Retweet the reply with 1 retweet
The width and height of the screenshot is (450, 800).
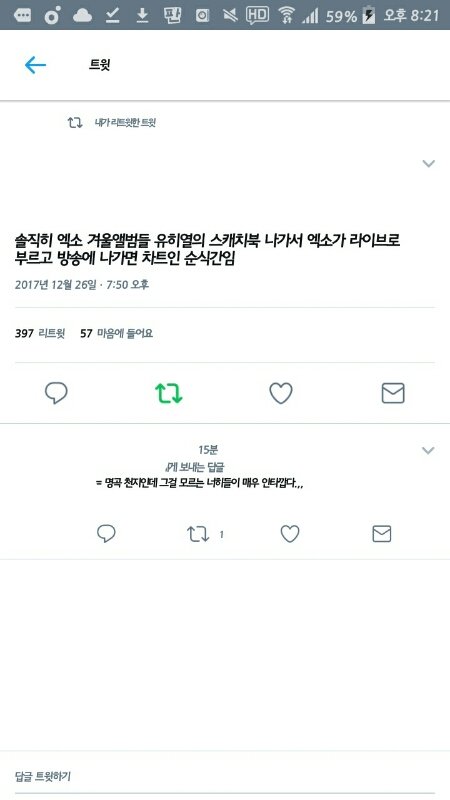click(198, 534)
